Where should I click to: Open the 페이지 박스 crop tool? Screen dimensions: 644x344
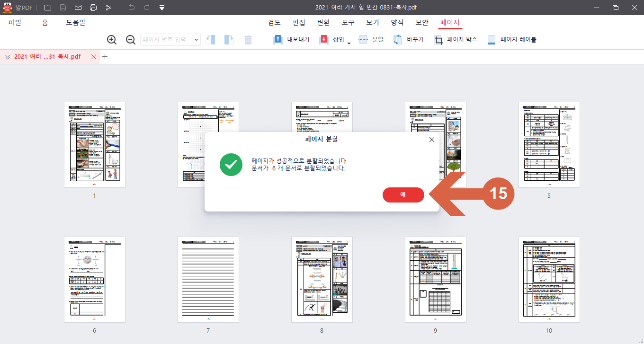(456, 39)
